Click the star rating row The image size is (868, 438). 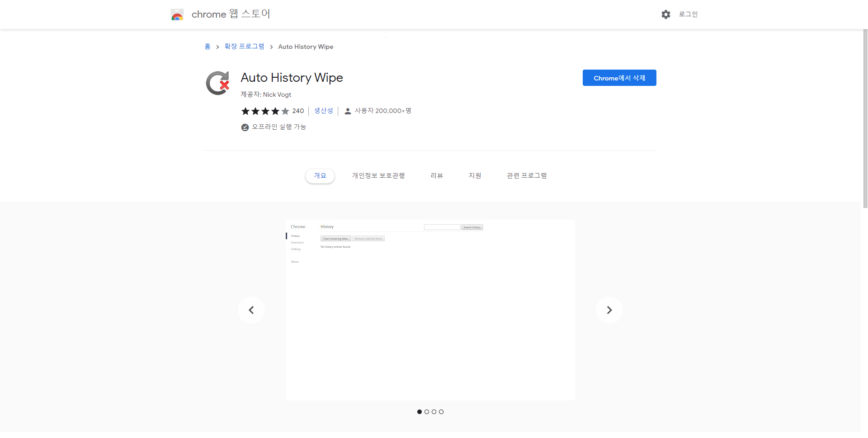point(265,111)
